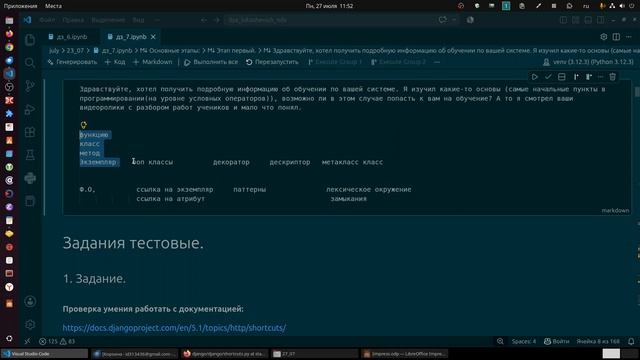Open notebook settings gear icon
The image size is (640, 360).
point(604,37)
